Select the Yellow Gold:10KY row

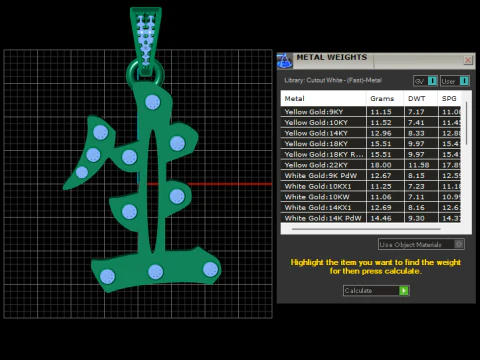[x=371, y=122]
